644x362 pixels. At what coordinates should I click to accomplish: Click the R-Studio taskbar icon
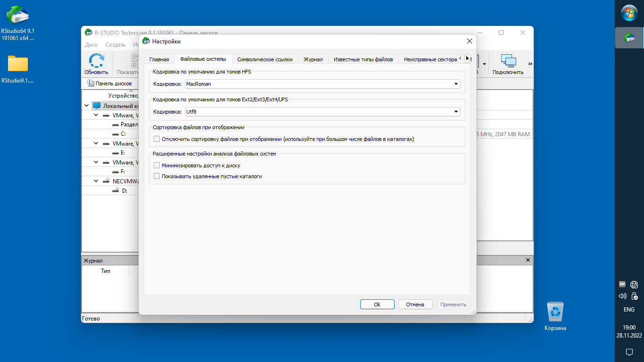tap(629, 38)
